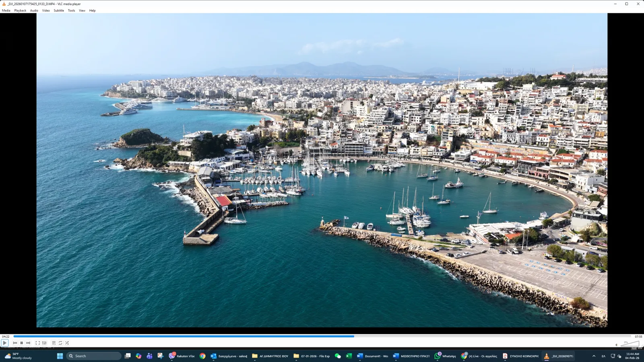The height and width of the screenshot is (362, 644).
Task: Open extended settings and effects
Action: click(x=44, y=343)
